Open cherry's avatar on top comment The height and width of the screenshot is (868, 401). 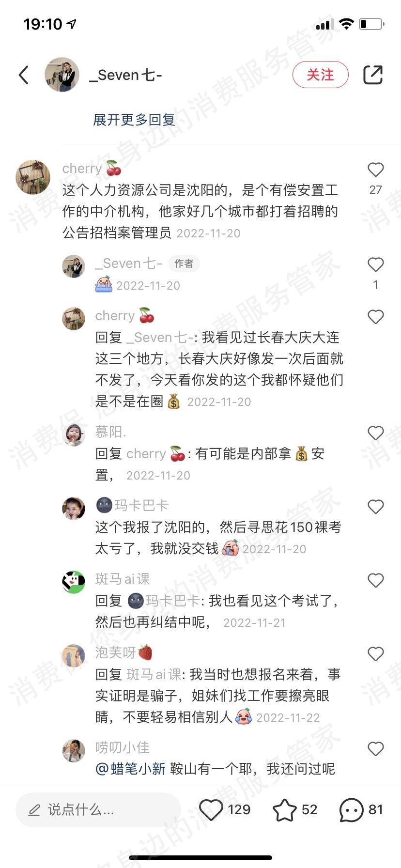coord(33,177)
